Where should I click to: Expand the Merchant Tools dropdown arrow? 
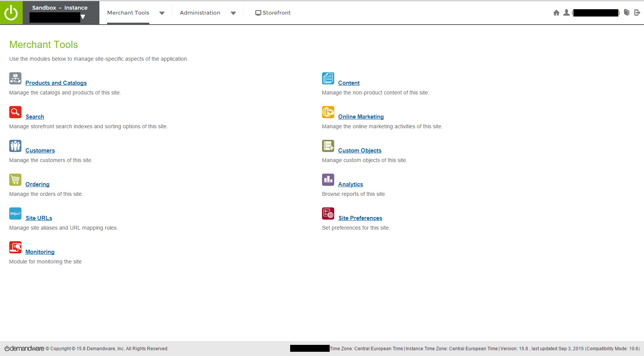coord(162,13)
